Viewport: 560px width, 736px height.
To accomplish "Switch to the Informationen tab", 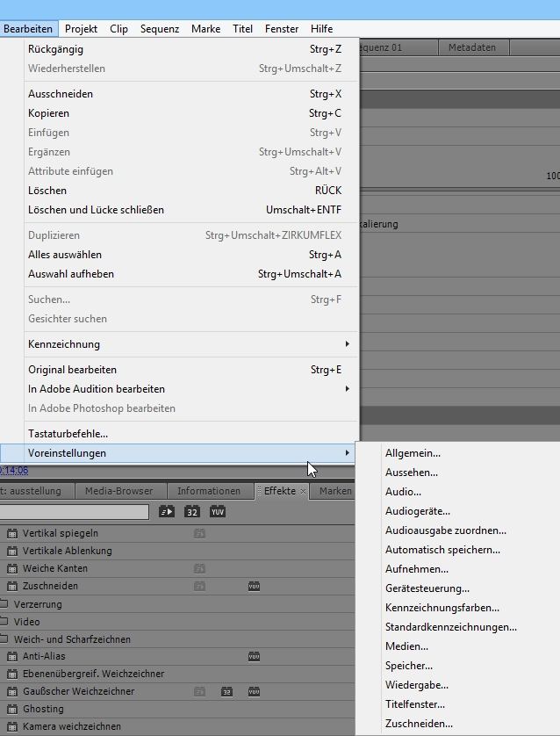I will (x=209, y=491).
